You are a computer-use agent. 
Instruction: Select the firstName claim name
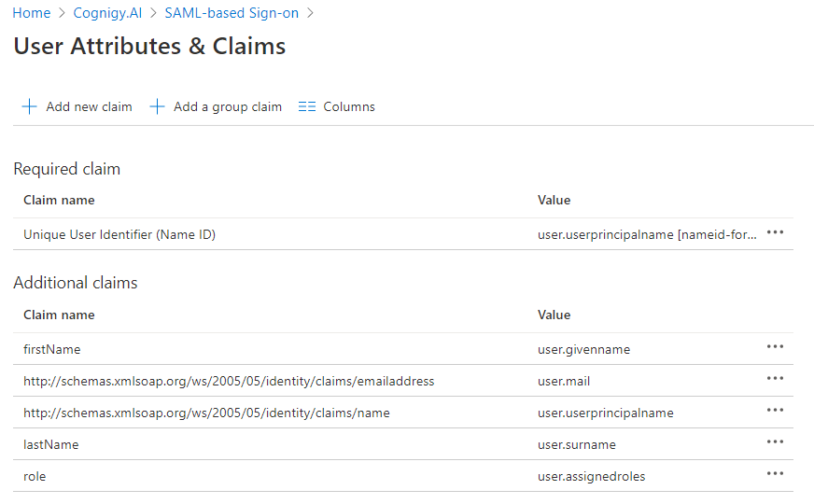tap(52, 349)
